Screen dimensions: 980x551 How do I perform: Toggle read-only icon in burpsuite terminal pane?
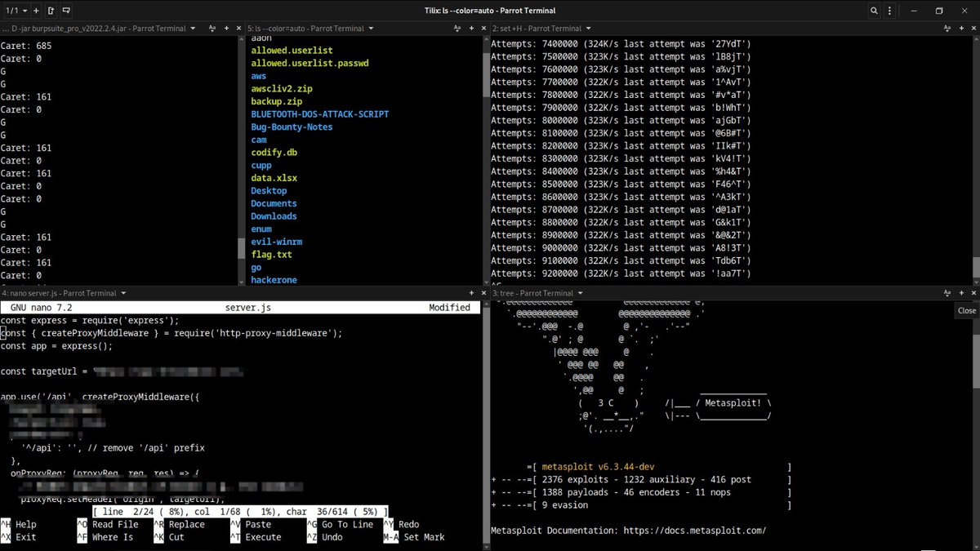[212, 29]
